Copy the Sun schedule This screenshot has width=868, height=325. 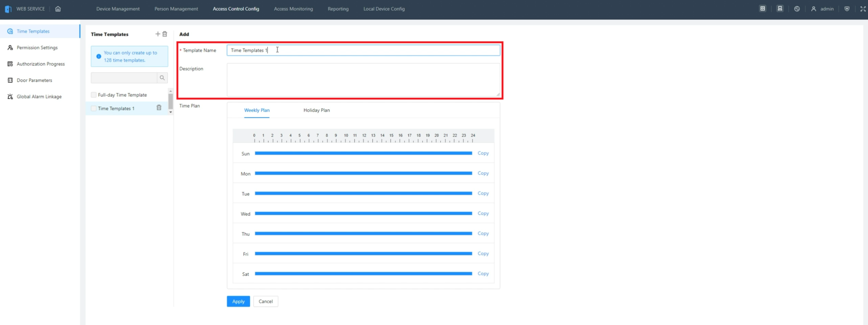tap(483, 153)
